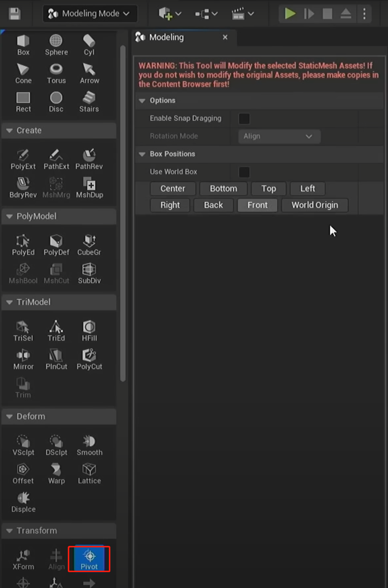Open the Offset deform tool
Viewport: 388px width, 588px height.
coord(23,474)
